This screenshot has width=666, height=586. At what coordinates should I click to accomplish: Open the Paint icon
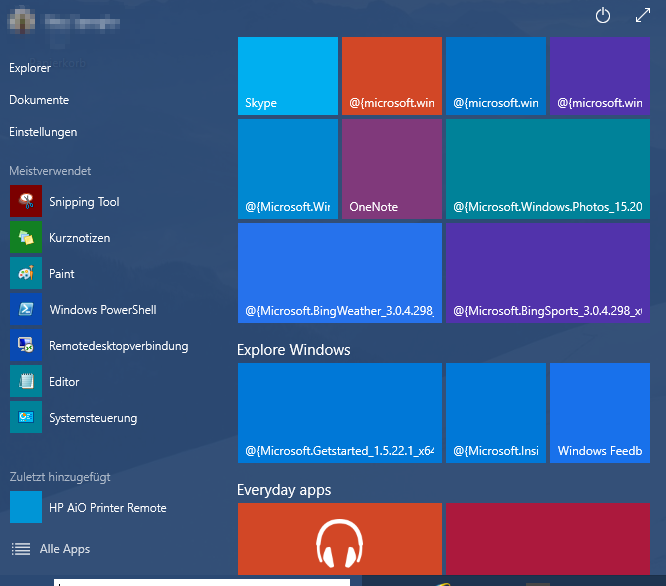pos(26,273)
